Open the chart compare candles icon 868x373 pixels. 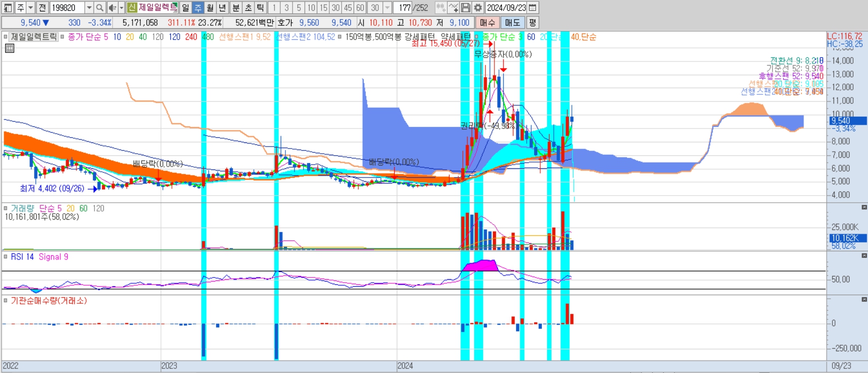[x=441, y=8]
